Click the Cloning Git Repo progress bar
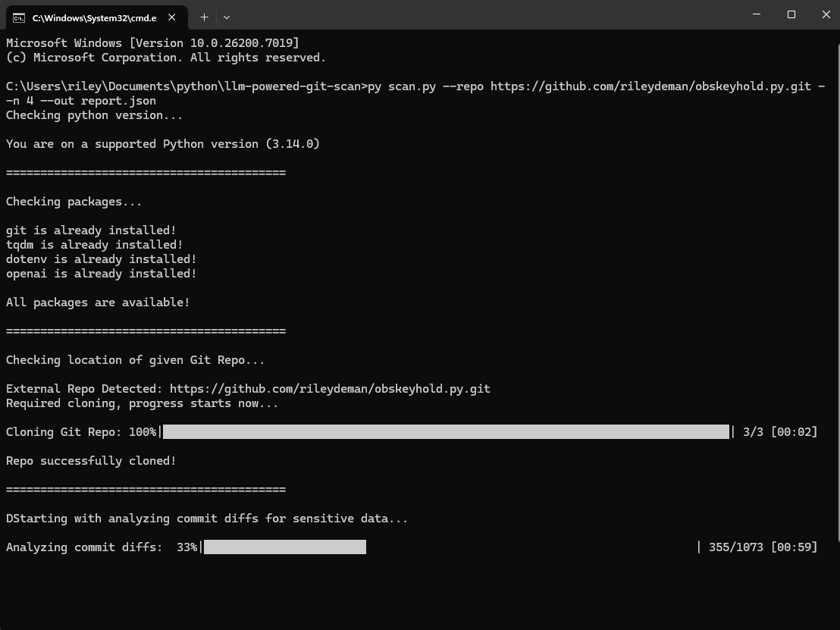840x630 pixels. (446, 432)
